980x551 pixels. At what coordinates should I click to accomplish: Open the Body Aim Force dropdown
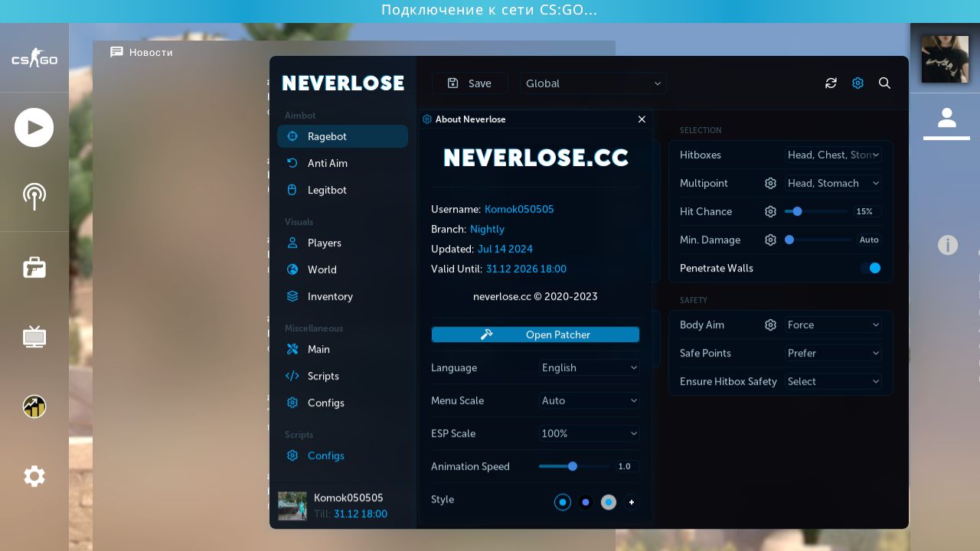click(833, 325)
